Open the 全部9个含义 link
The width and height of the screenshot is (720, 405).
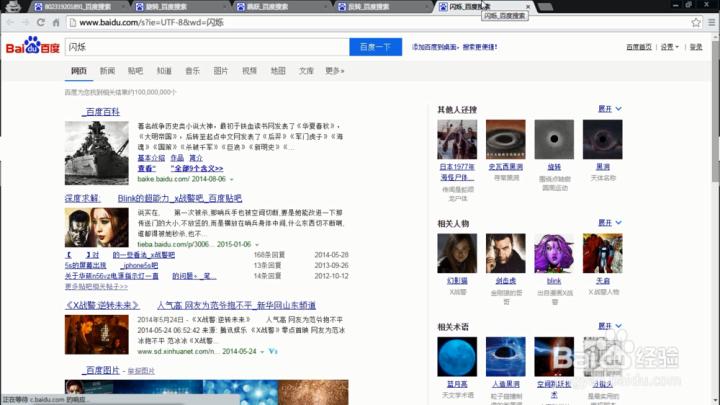click(197, 169)
